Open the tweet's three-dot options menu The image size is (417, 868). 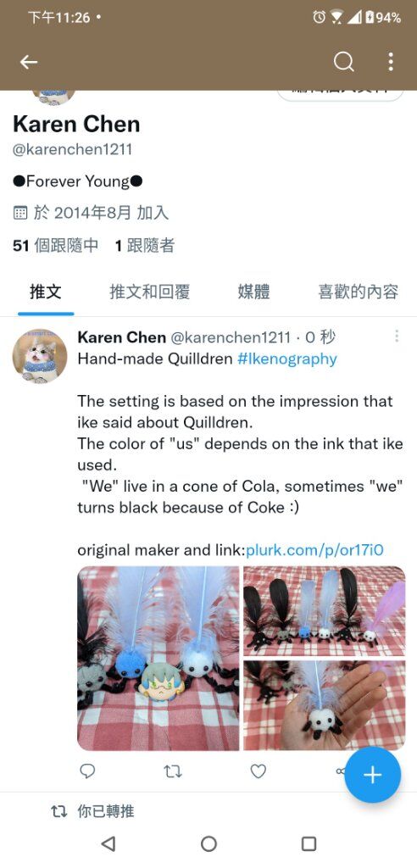[x=397, y=336]
